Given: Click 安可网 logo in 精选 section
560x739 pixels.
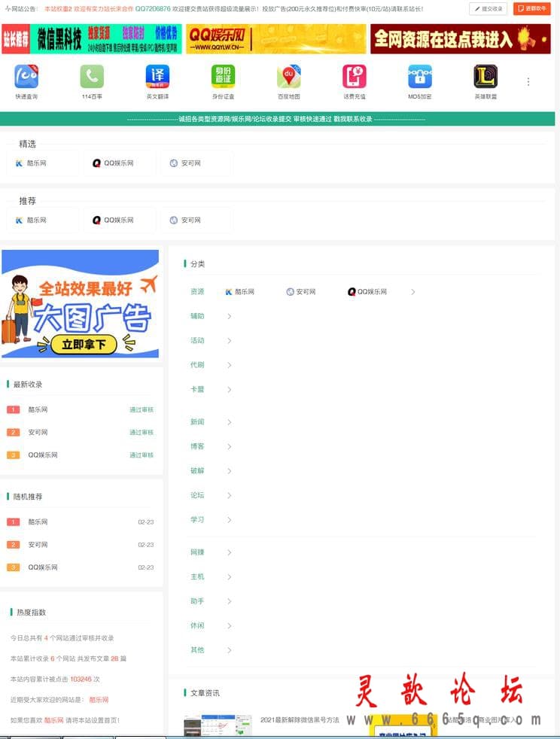Looking at the screenshot, I should tap(173, 163).
